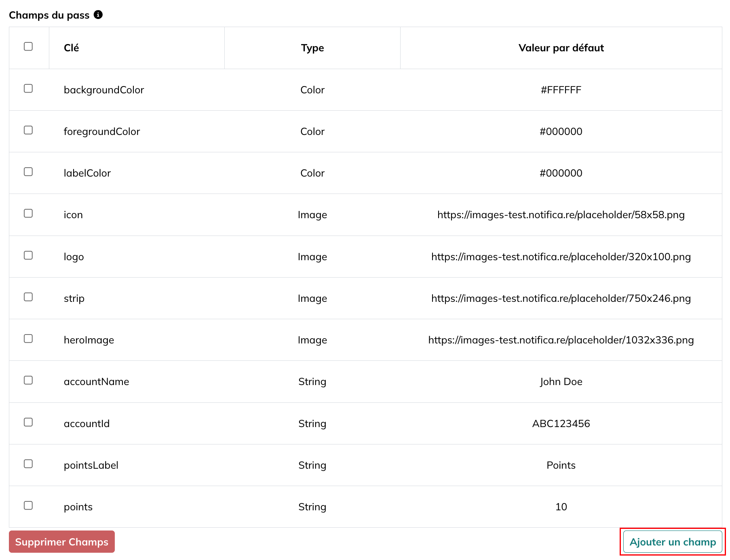730x560 pixels.
Task: Select the strip field checkbox
Action: 28,297
